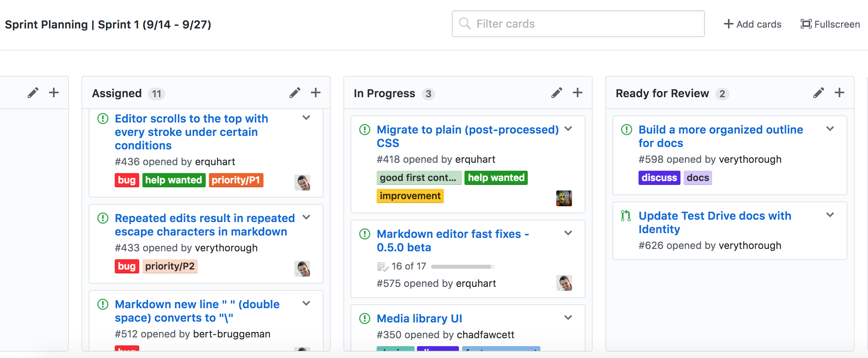Click Add cards button

click(752, 24)
